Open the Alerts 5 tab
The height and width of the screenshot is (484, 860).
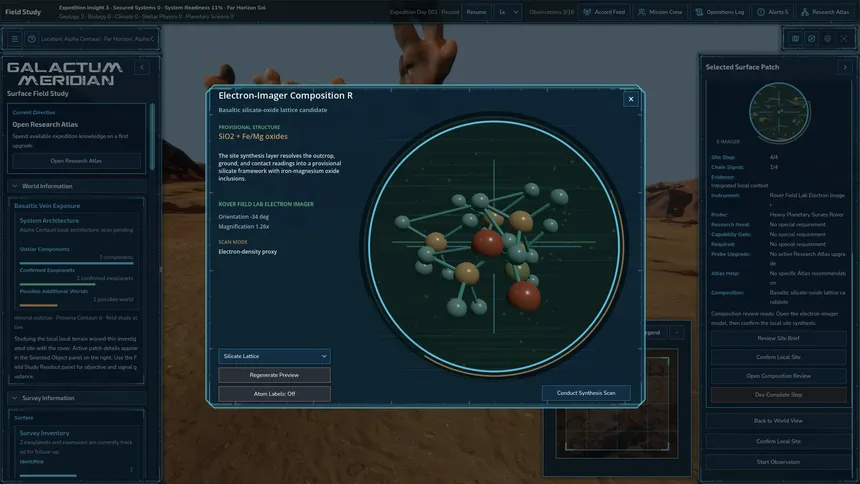tap(772, 12)
